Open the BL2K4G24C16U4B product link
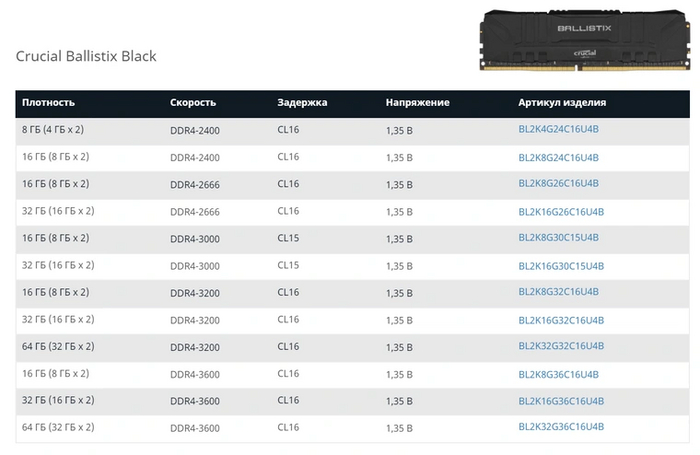The height and width of the screenshot is (455, 700). [558, 129]
